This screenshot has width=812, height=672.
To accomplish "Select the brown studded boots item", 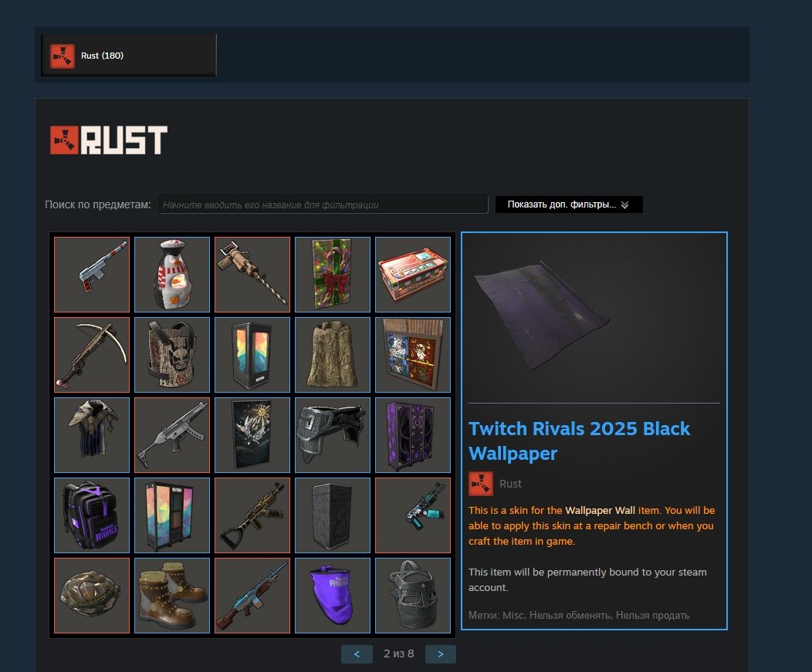I will [x=172, y=596].
